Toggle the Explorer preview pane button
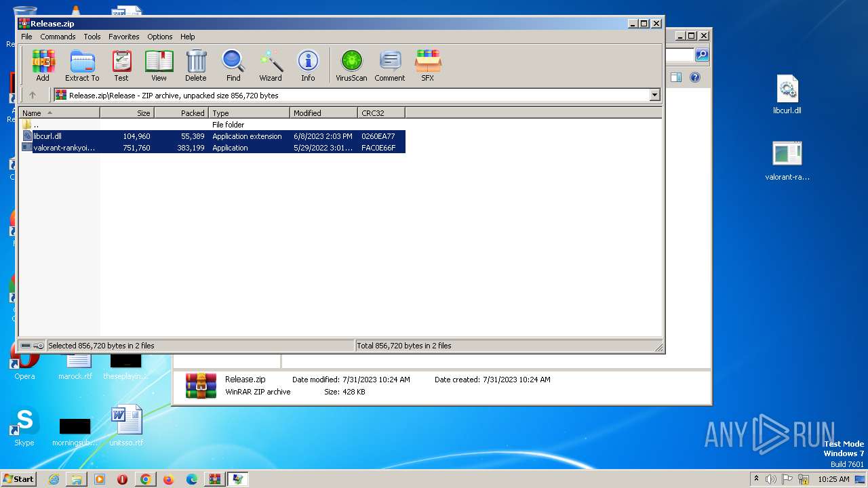This screenshot has width=868, height=488. click(x=676, y=77)
